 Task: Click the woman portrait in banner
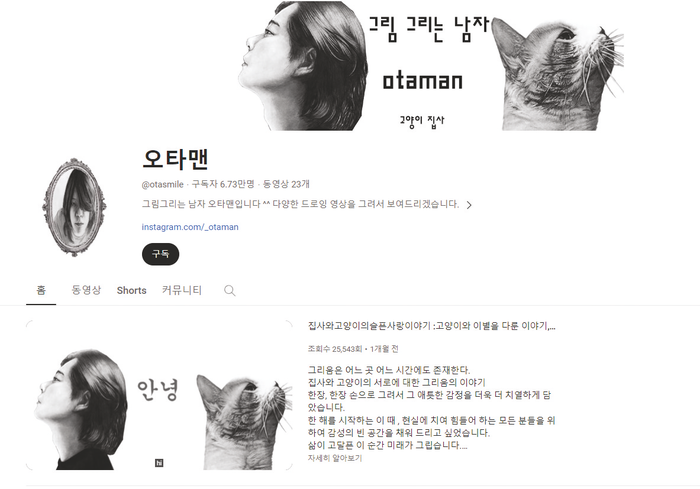[303, 66]
